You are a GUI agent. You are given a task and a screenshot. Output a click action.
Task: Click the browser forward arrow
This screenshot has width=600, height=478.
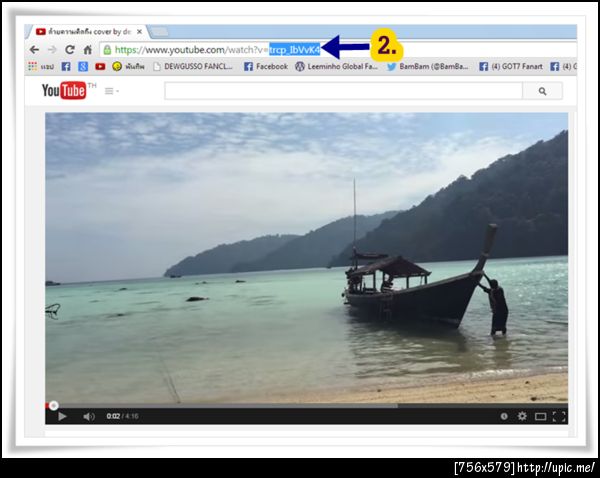52,50
